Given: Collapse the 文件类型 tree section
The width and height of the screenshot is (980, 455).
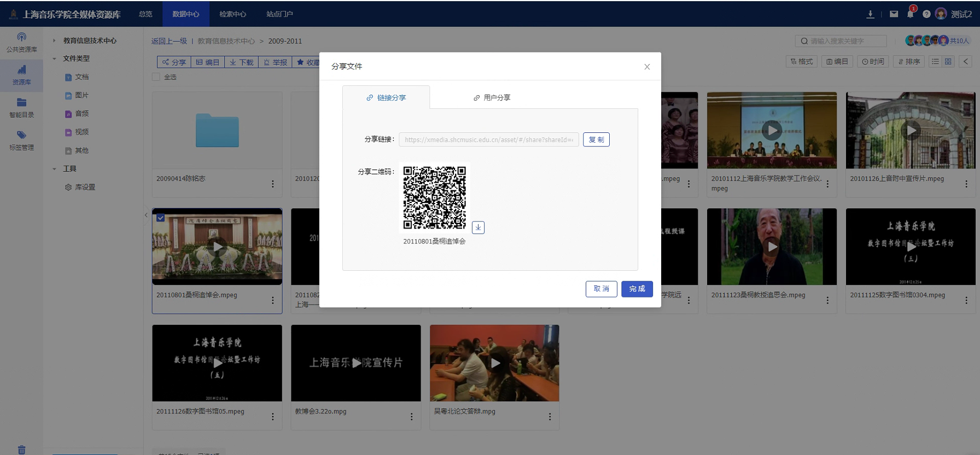Looking at the screenshot, I should [54, 59].
